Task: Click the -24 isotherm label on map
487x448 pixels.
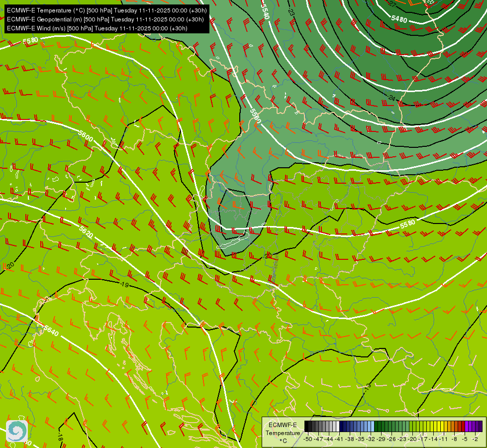Action: pos(391,98)
